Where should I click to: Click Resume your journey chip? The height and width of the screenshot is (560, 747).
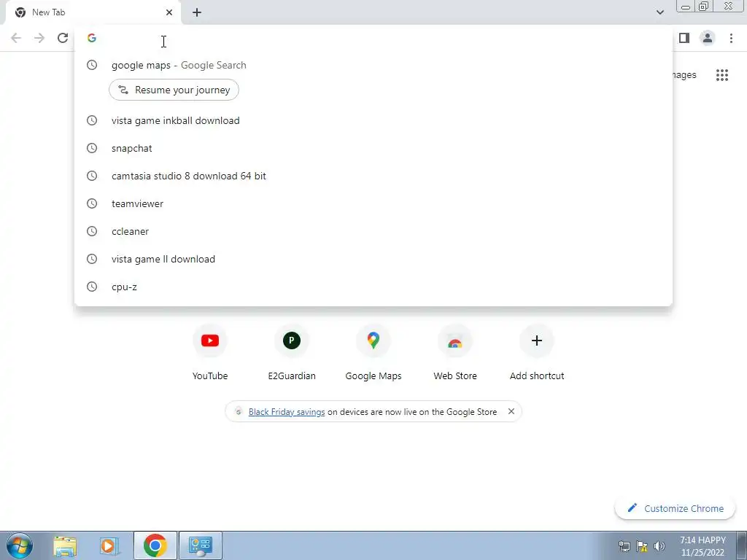coord(174,90)
